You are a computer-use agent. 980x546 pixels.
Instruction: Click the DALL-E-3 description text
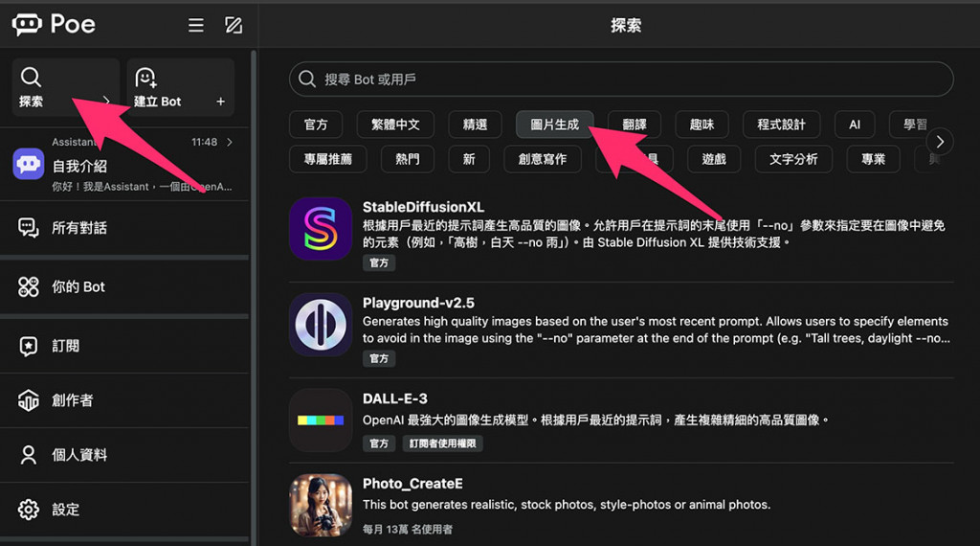595,420
